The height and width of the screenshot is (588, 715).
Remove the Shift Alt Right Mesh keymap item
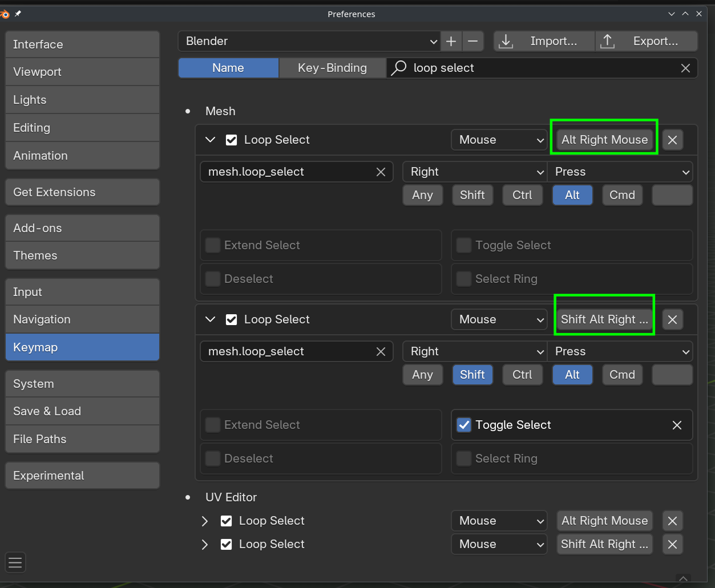click(672, 319)
